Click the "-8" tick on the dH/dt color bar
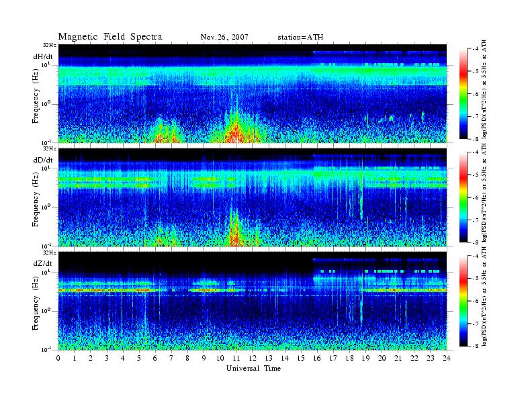This screenshot has width=532, height=411. coord(476,139)
